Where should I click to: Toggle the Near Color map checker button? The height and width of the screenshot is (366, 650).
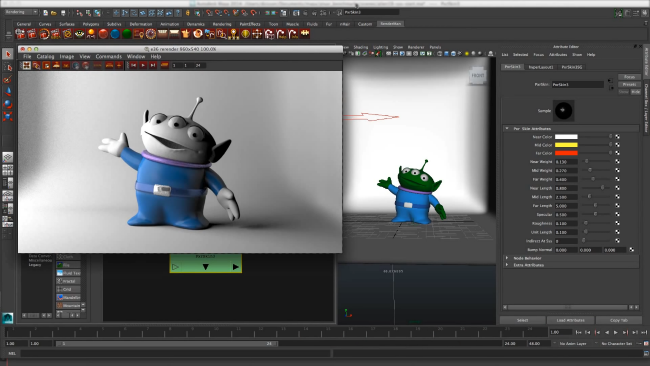coord(618,136)
